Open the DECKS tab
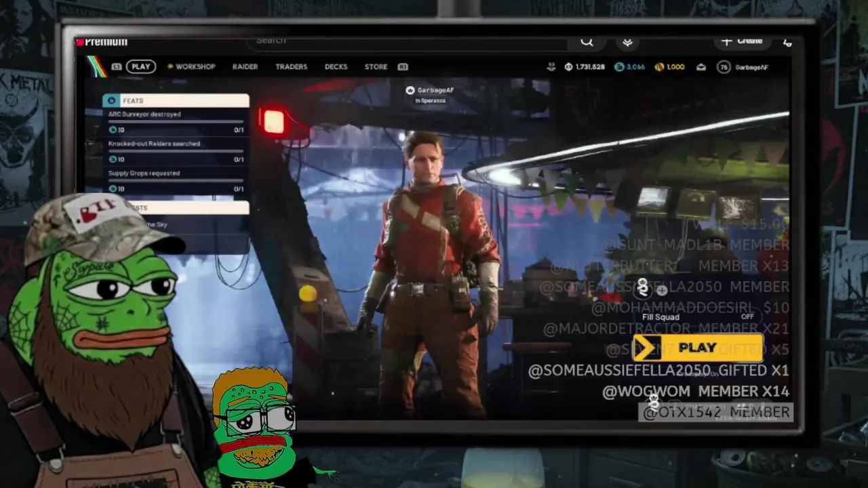This screenshot has height=488, width=868. coord(336,66)
